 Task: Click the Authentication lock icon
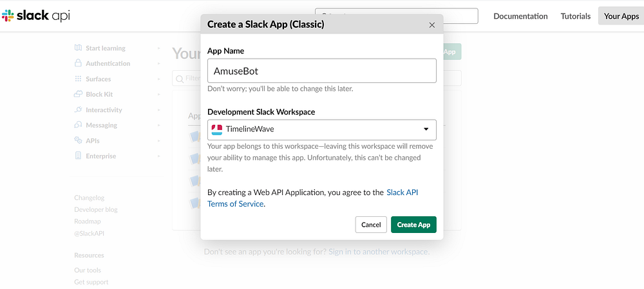[x=78, y=63]
